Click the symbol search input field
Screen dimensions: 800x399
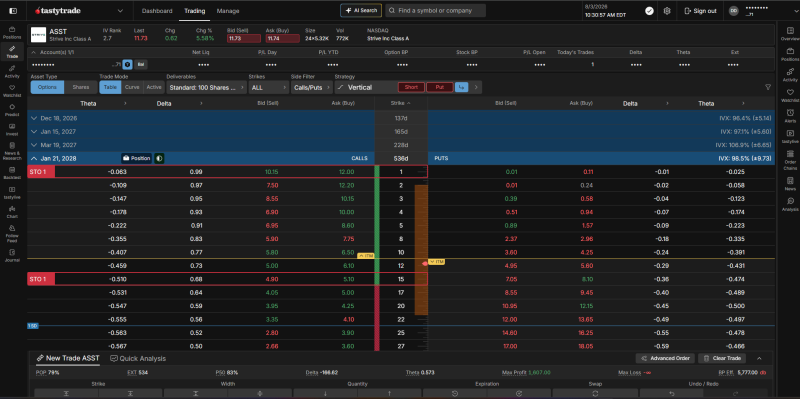pos(435,10)
